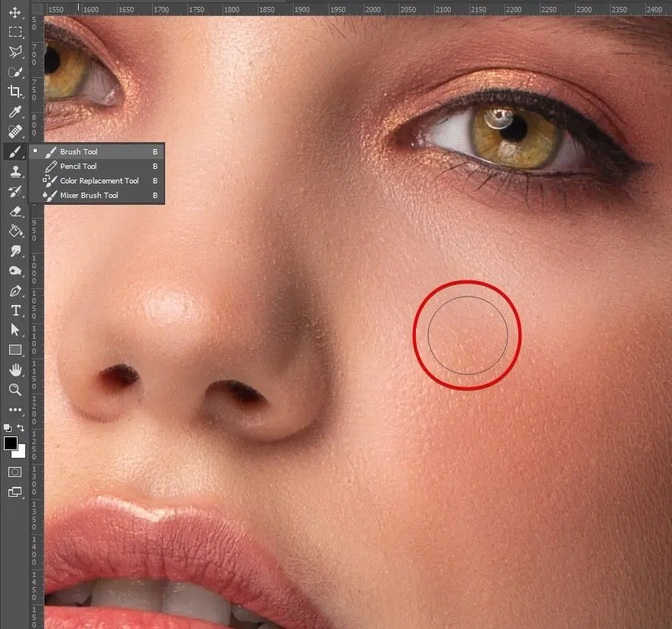
Task: Reset to default foreground and background colors
Action: [8, 428]
